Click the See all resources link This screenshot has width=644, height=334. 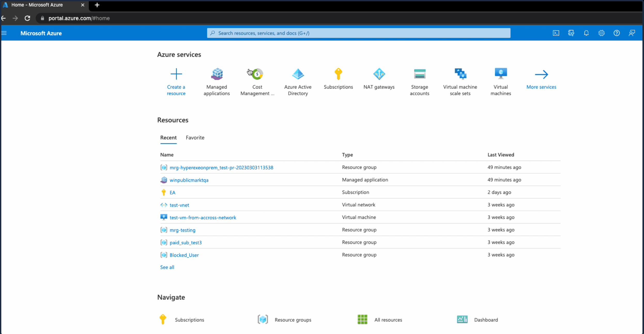(x=167, y=267)
